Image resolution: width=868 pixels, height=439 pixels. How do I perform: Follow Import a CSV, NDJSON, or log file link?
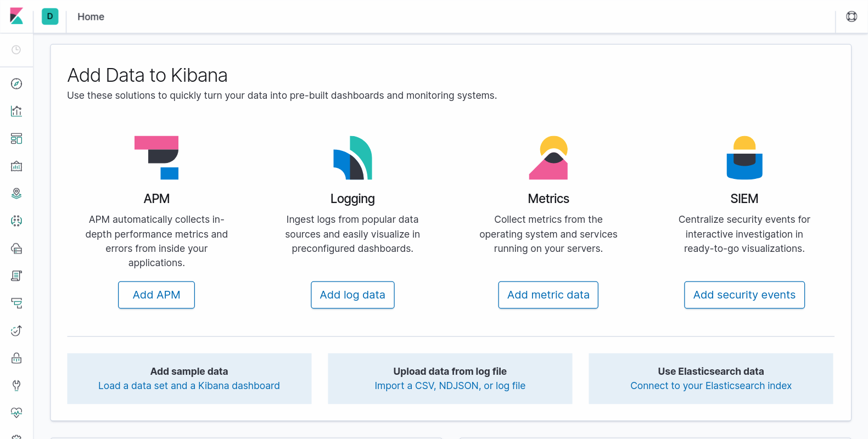pyautogui.click(x=450, y=386)
